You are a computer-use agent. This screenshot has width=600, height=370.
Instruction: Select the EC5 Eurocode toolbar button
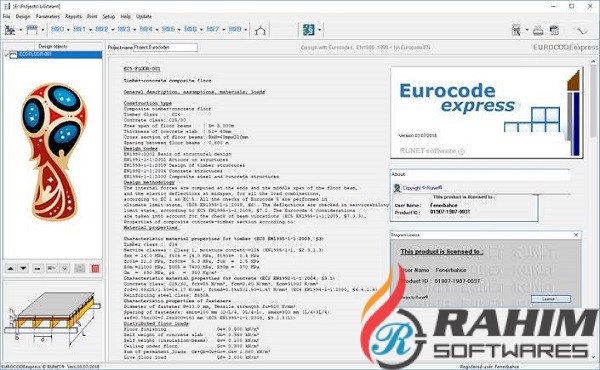tap(168, 29)
